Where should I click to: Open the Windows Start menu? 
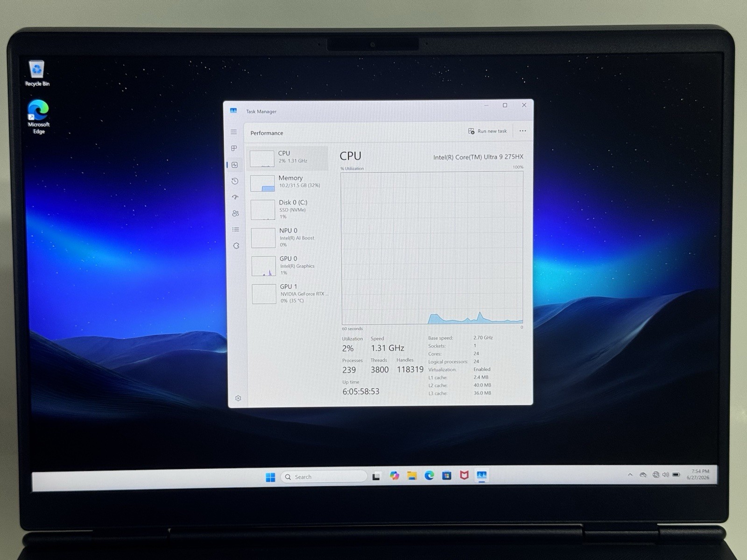(270, 477)
